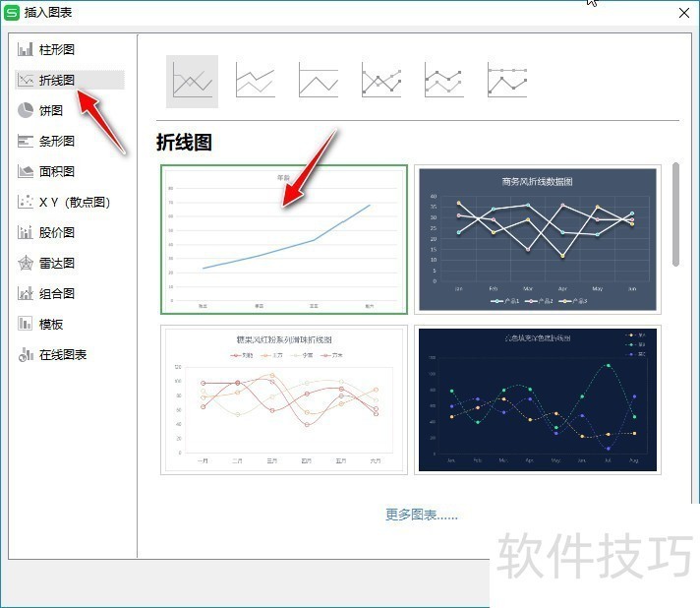700x608 pixels.
Task: Choose the 100% stacked line subtype icon
Action: pos(318,82)
